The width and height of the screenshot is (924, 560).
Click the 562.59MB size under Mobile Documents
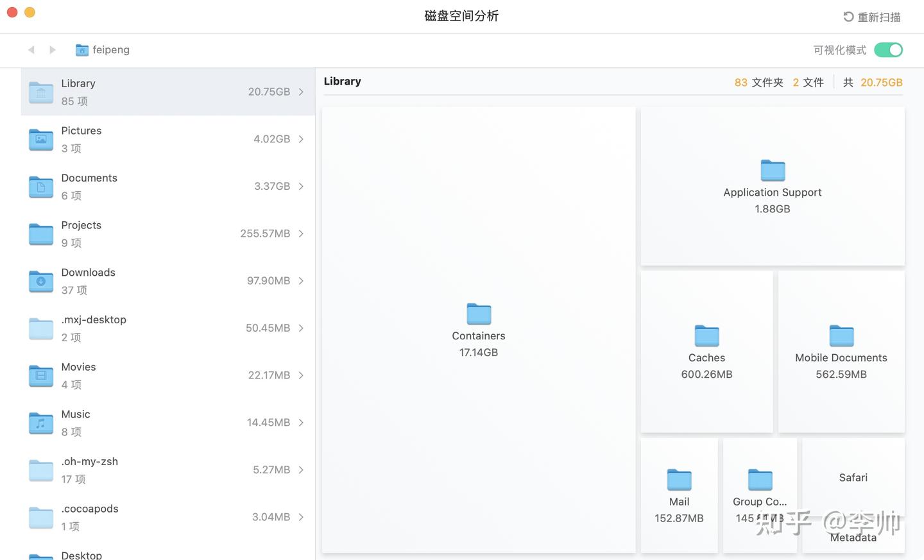[x=841, y=374]
